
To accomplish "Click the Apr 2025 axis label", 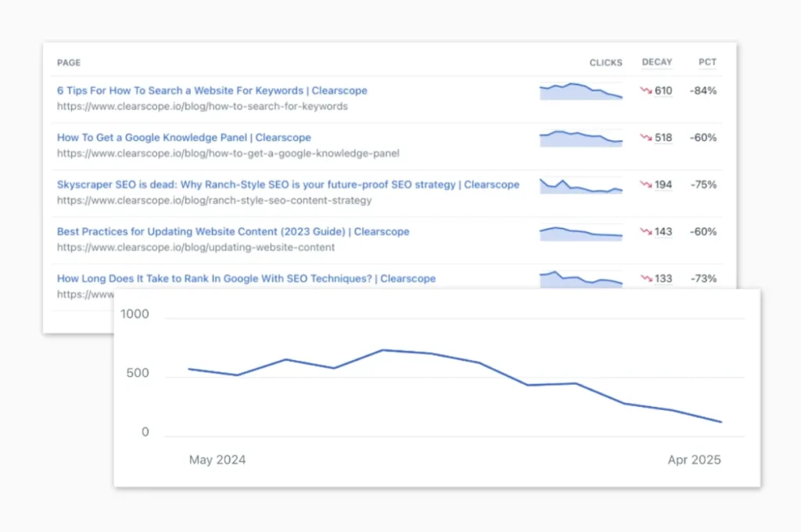I will coord(694,460).
